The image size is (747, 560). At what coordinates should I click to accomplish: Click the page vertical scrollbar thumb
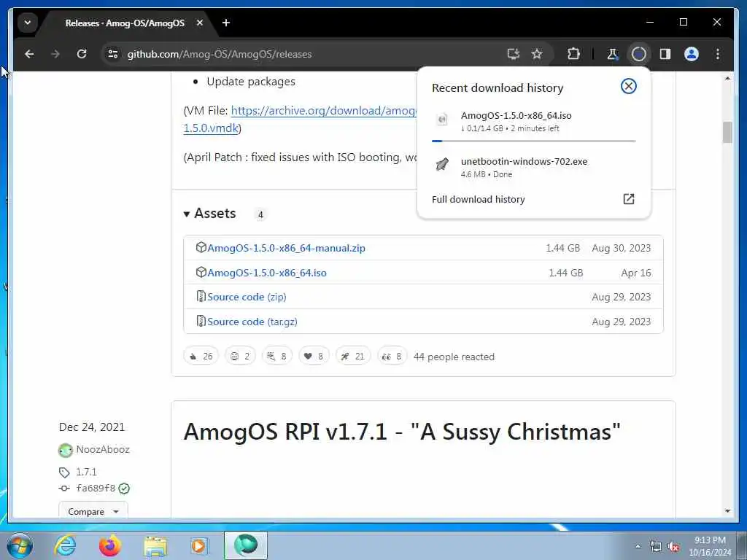[x=727, y=133]
